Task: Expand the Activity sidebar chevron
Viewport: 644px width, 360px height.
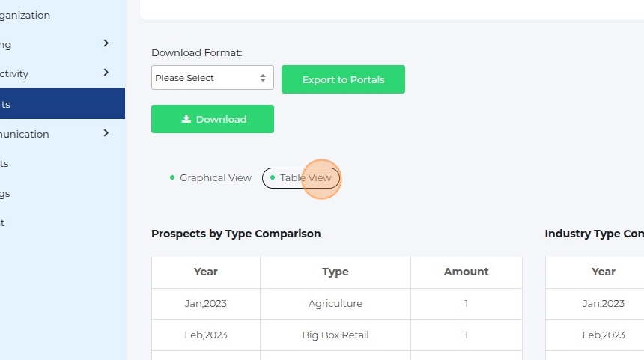Action: 106,73
